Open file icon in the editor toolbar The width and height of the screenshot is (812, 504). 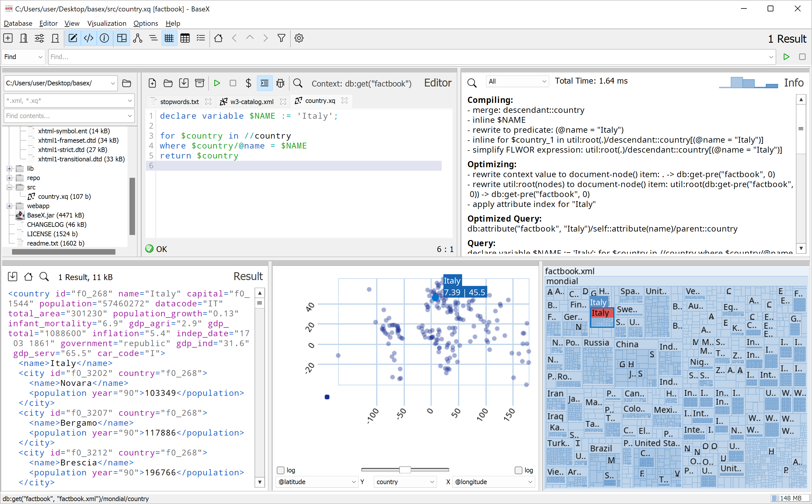(x=168, y=83)
